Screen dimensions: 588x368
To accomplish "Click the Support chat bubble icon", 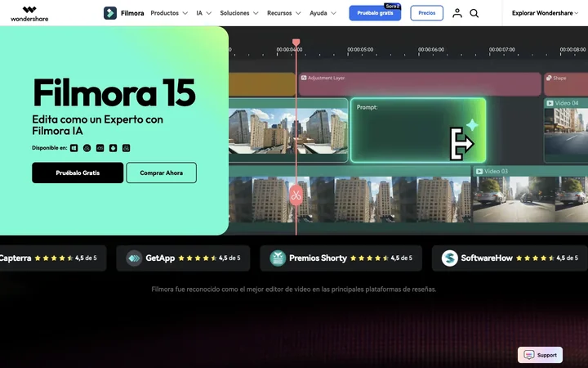I will pyautogui.click(x=528, y=355).
